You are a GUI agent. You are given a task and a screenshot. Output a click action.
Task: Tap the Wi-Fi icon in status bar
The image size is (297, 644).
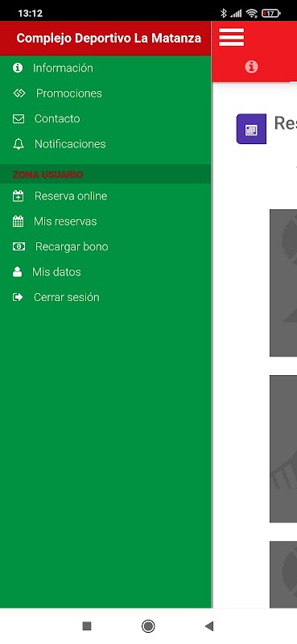click(x=252, y=14)
